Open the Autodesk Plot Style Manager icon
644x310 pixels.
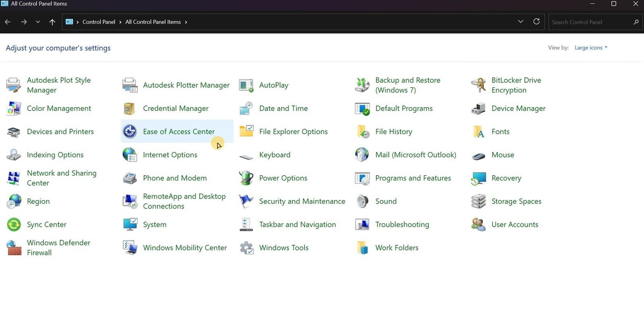(13, 85)
